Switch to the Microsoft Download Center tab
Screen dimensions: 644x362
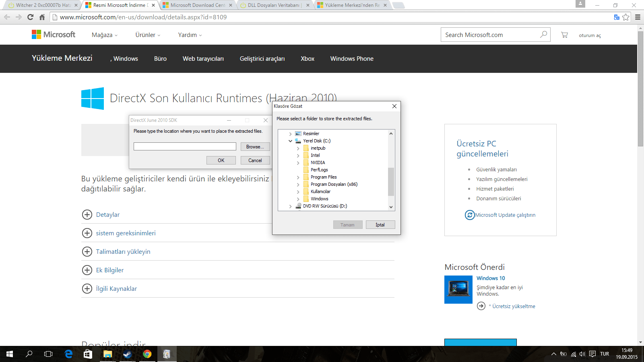click(x=198, y=5)
